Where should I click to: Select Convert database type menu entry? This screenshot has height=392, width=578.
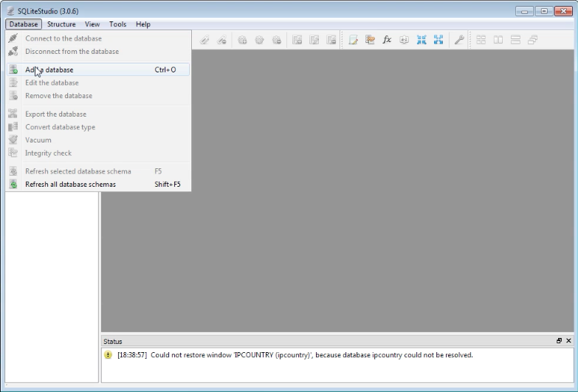[x=98, y=127]
